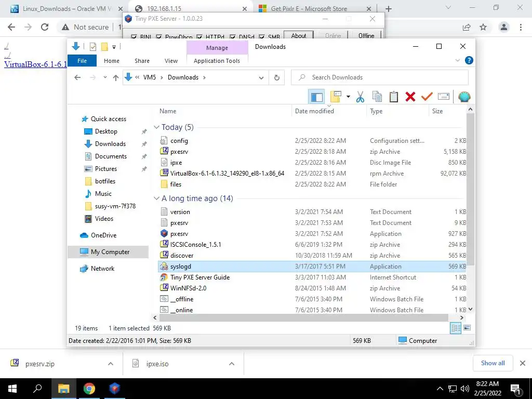Screen dimensions: 532x399
Task: Open ipxe.iso download options arrow
Action: coord(232,364)
